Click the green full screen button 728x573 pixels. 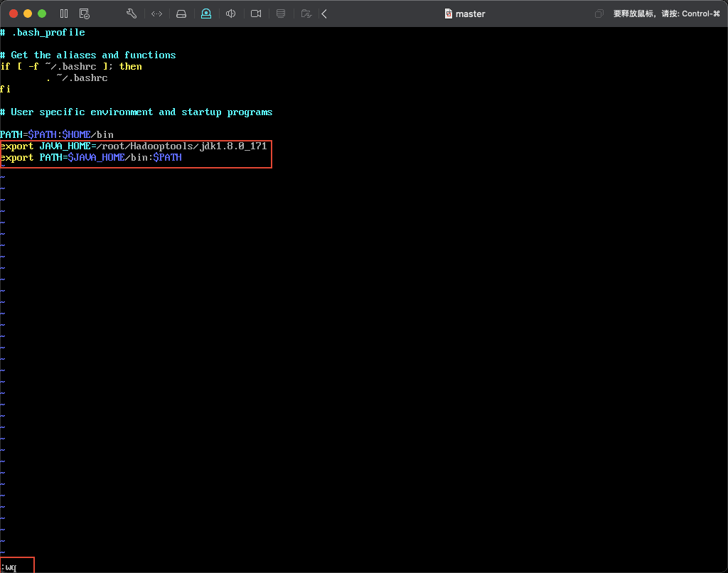click(42, 14)
